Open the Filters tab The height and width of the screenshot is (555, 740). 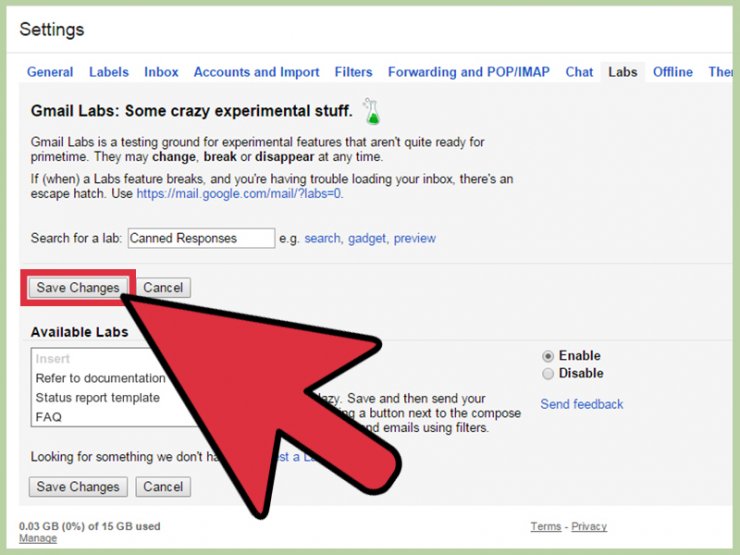pyautogui.click(x=353, y=72)
